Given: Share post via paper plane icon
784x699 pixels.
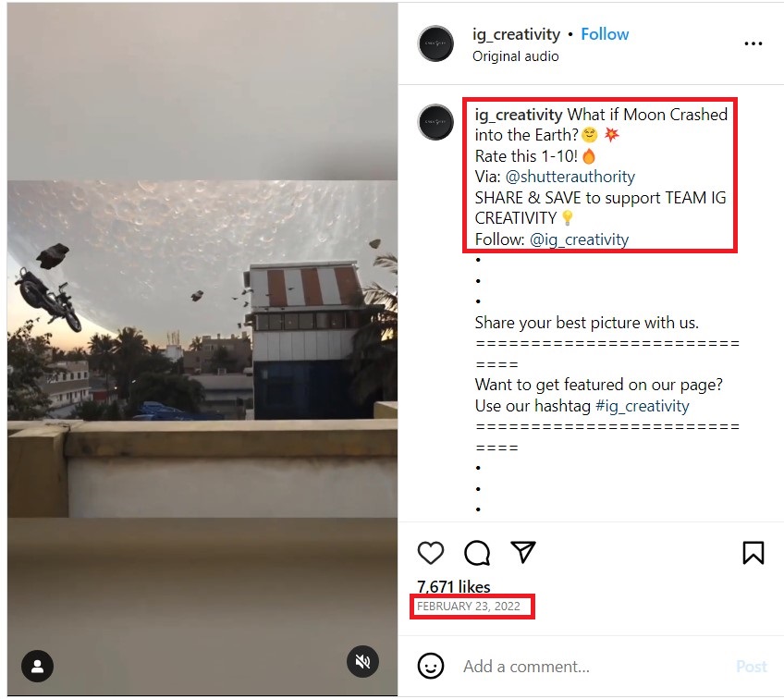Looking at the screenshot, I should tap(524, 553).
